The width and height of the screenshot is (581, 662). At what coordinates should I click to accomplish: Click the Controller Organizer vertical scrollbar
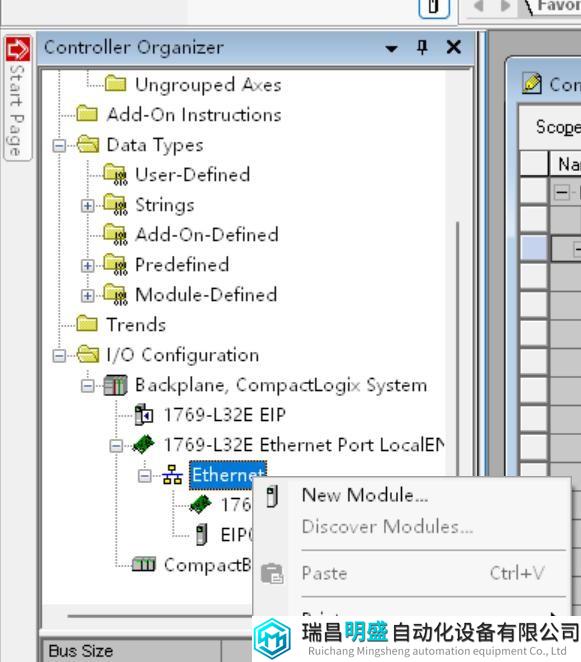pyautogui.click(x=457, y=346)
